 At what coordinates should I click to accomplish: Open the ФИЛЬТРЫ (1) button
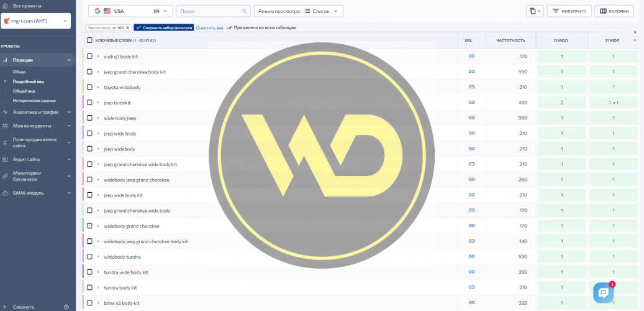[569, 11]
